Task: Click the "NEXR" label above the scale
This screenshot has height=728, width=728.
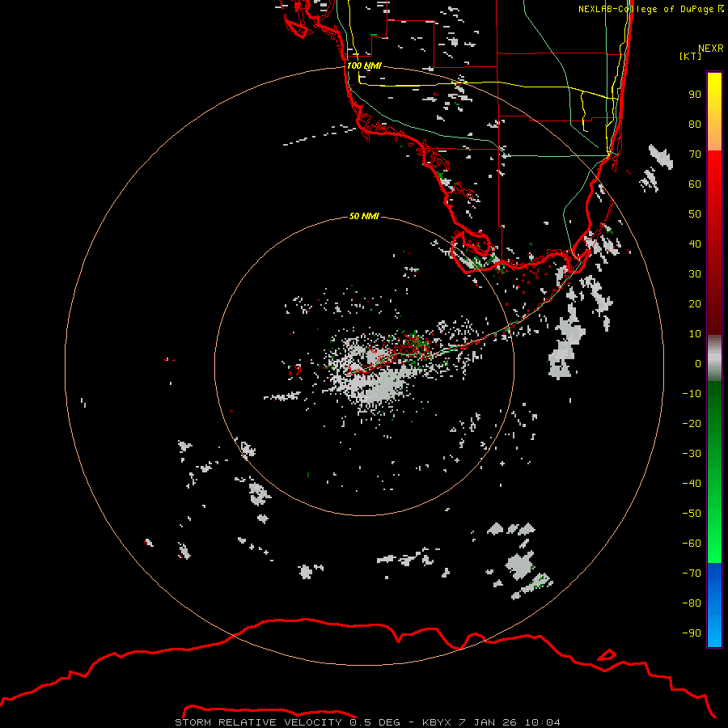Action: pos(711,49)
